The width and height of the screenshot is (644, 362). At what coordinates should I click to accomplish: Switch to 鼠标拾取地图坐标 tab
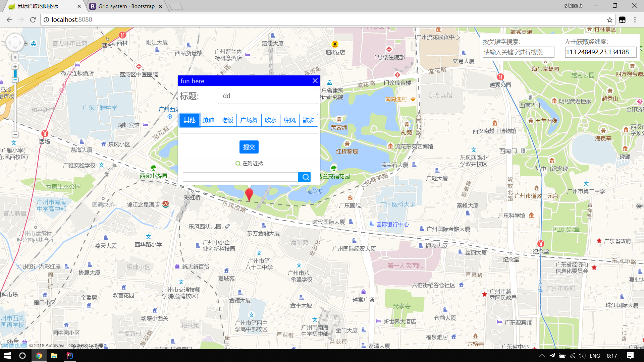[x=38, y=6]
